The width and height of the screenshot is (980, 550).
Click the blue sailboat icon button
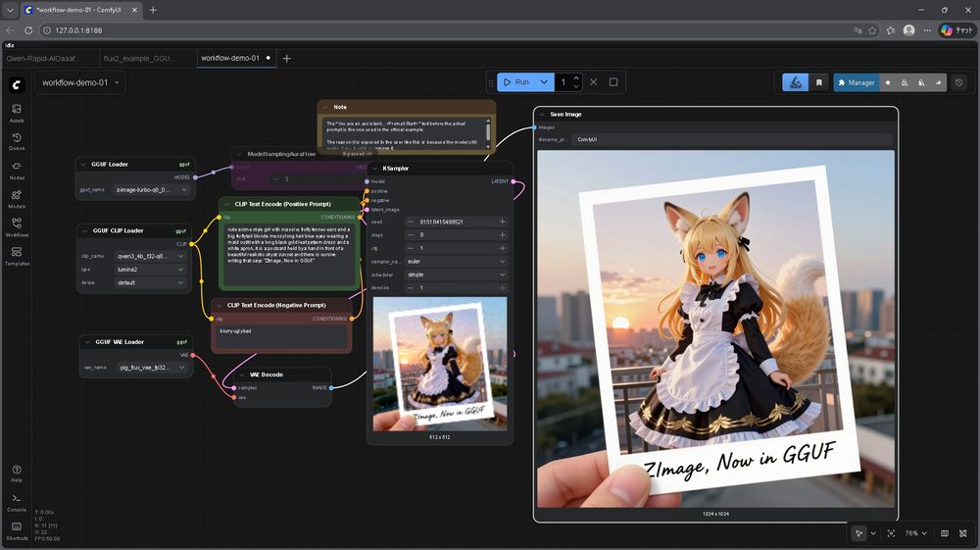click(x=795, y=82)
